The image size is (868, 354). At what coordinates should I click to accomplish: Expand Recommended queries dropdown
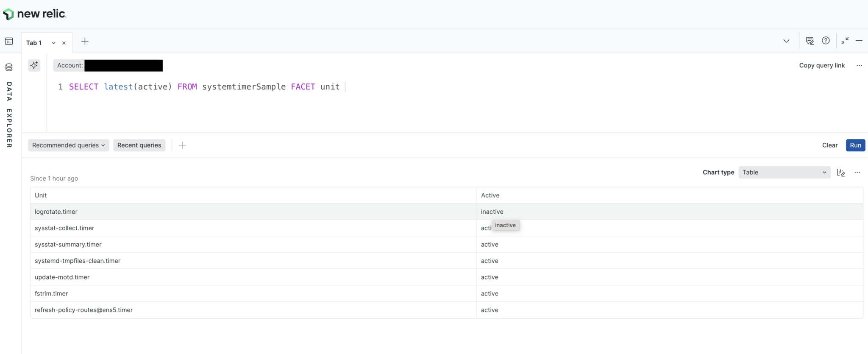68,145
